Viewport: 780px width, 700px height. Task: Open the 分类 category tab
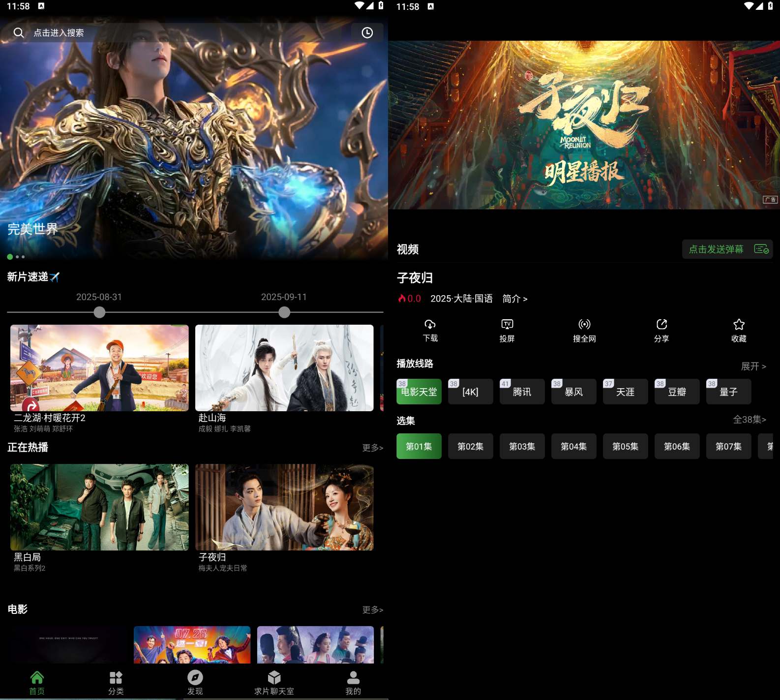click(x=116, y=683)
